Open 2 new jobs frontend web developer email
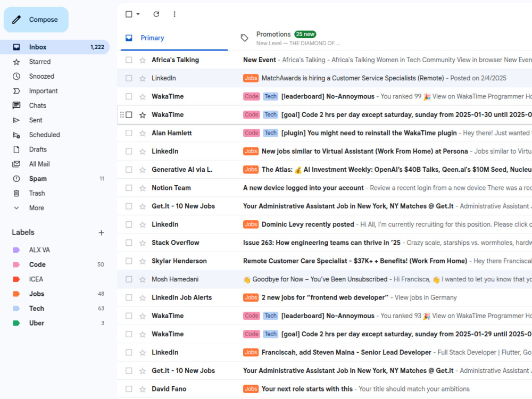Viewport: 532px width, 399px height. [x=325, y=297]
